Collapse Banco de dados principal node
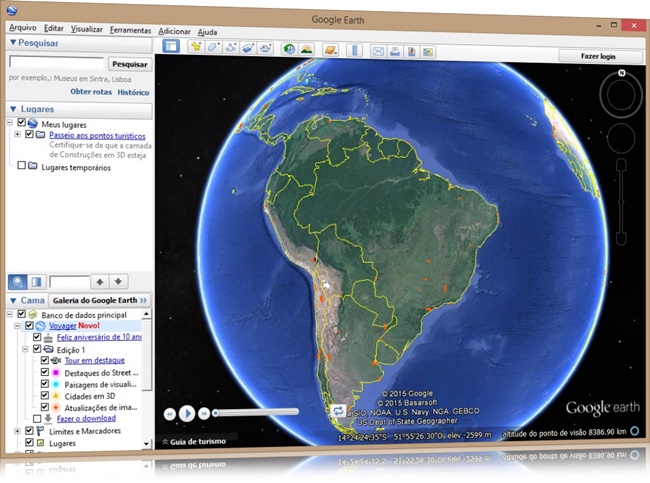The width and height of the screenshot is (650, 483). (10, 314)
